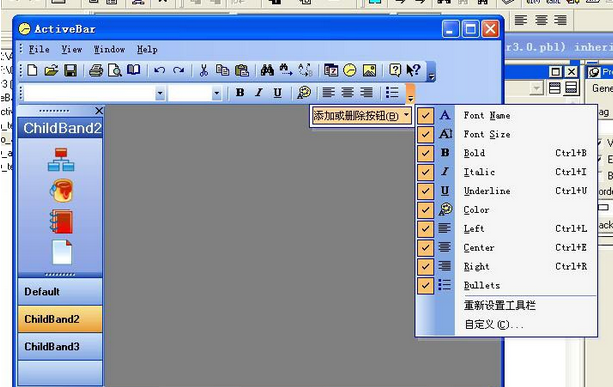Click the Save floppy disk icon
Viewport: 613px width, 387px height.
coord(70,71)
